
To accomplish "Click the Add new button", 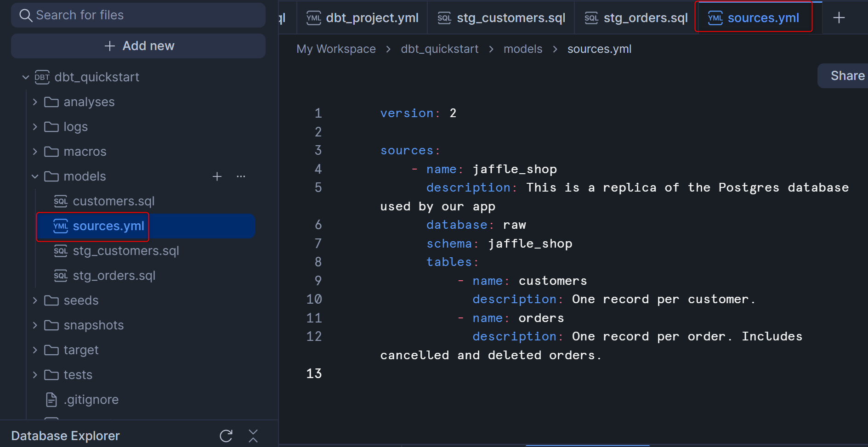I will tap(138, 46).
